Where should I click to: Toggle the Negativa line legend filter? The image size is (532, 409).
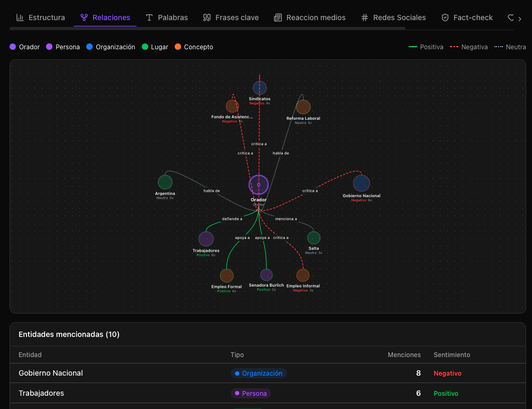(454, 47)
